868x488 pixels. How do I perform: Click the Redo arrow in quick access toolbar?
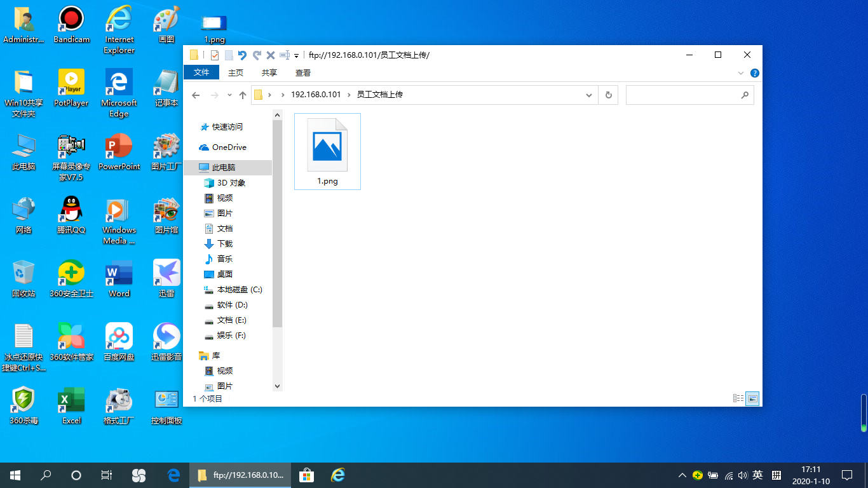tap(257, 55)
